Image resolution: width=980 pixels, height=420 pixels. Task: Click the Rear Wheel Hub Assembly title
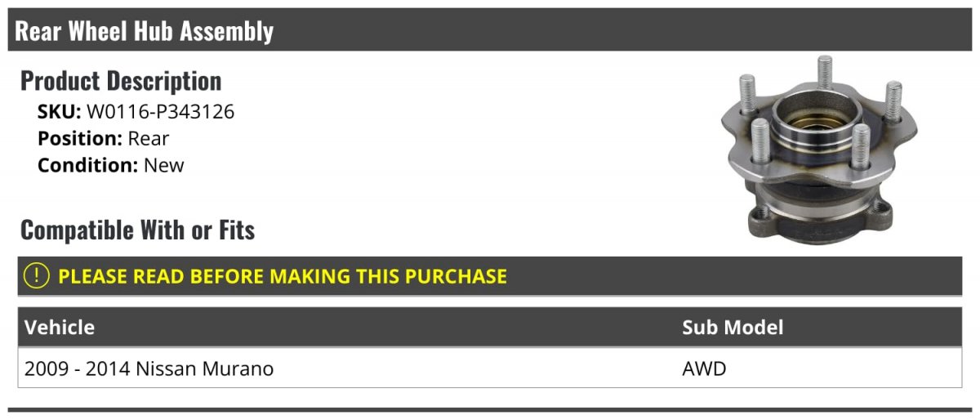tap(145, 31)
